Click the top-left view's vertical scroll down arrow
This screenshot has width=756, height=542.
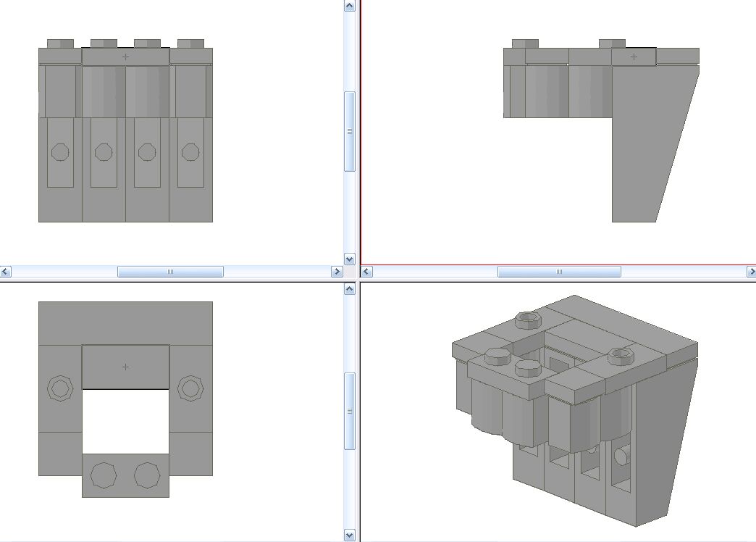[350, 259]
